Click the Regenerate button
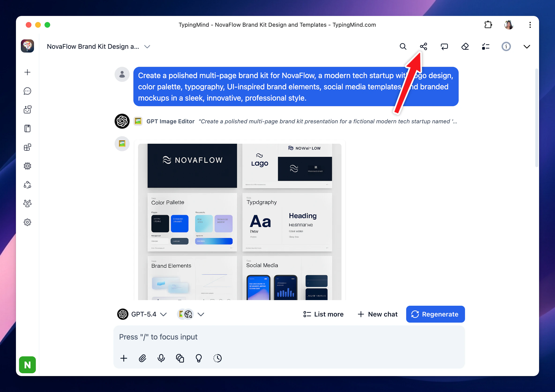 (x=435, y=314)
